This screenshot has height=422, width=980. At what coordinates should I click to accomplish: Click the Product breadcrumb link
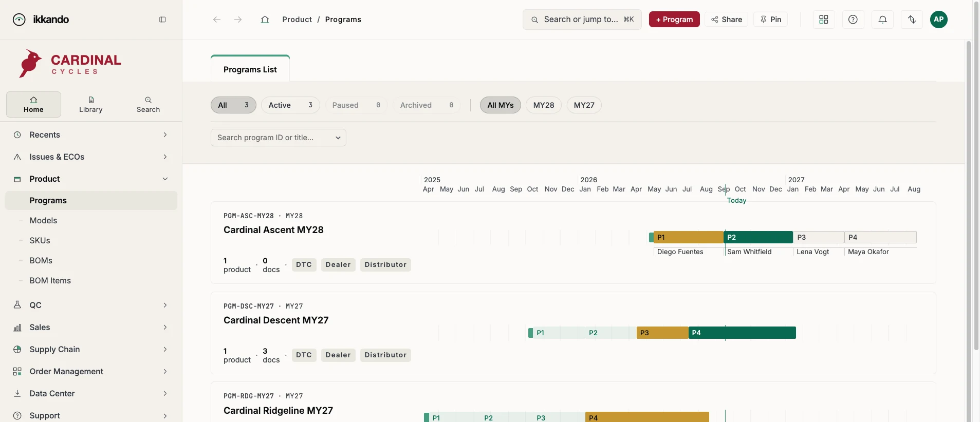tap(297, 20)
